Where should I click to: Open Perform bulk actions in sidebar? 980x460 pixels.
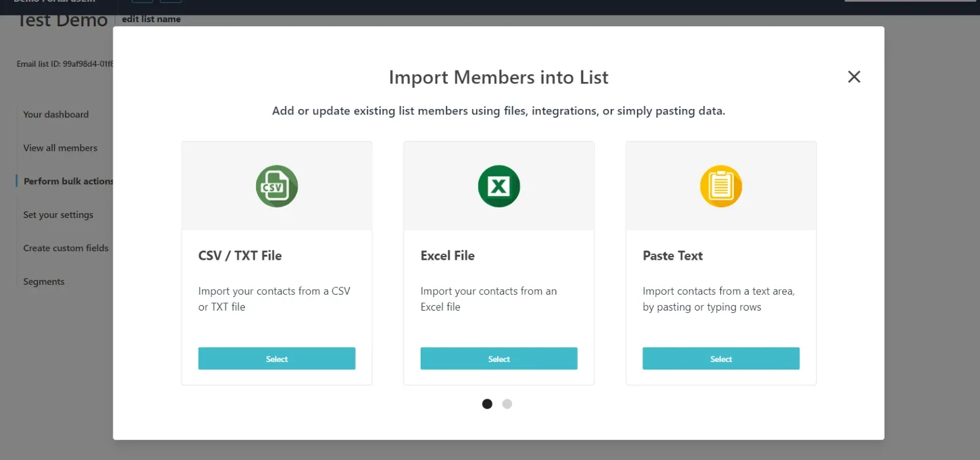point(68,181)
